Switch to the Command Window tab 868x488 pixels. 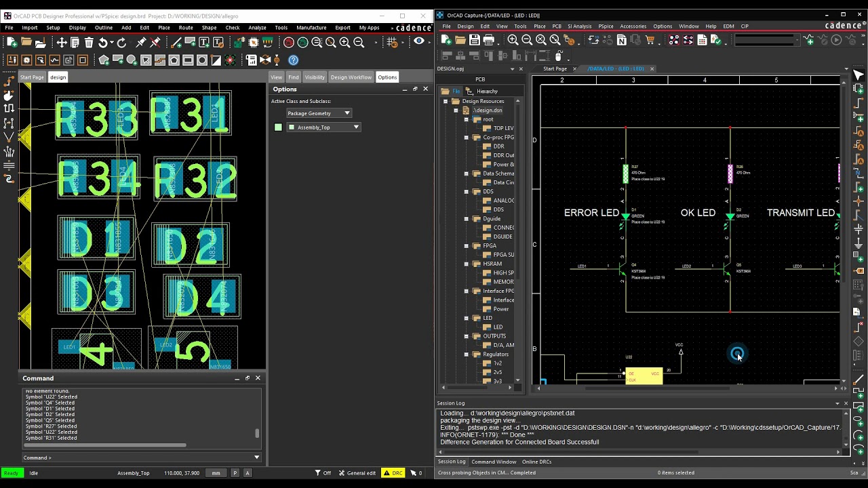pyautogui.click(x=494, y=462)
